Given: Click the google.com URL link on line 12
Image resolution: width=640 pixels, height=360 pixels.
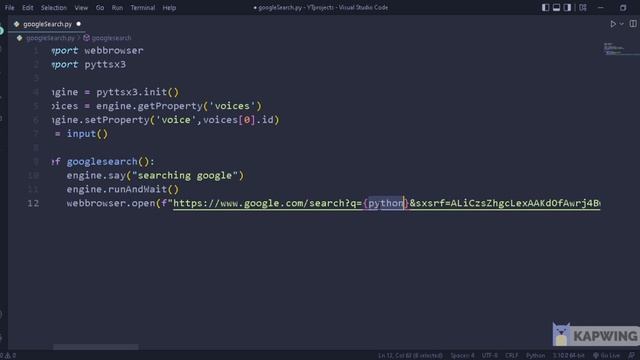Looking at the screenshot, I should [x=387, y=203].
